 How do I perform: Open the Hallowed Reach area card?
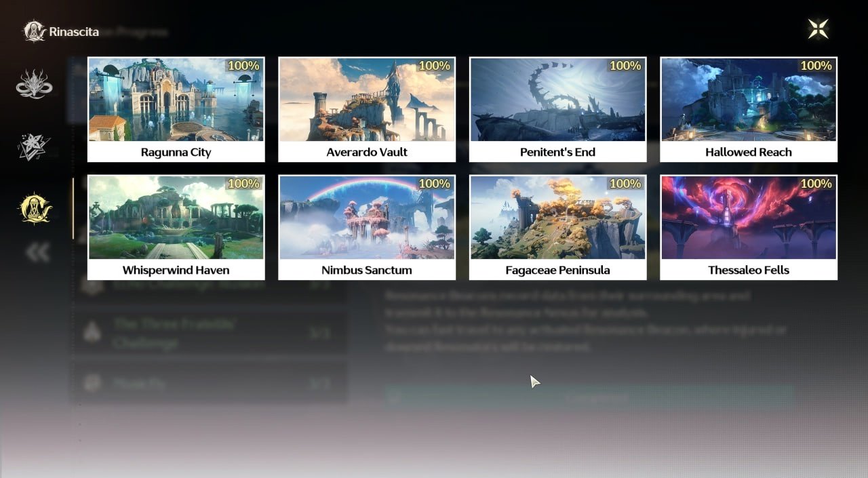[749, 110]
